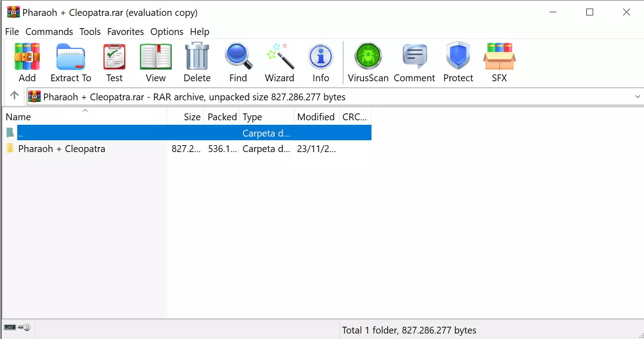Image resolution: width=644 pixels, height=339 pixels.
Task: Sort by the Modified column header
Action: (317, 116)
